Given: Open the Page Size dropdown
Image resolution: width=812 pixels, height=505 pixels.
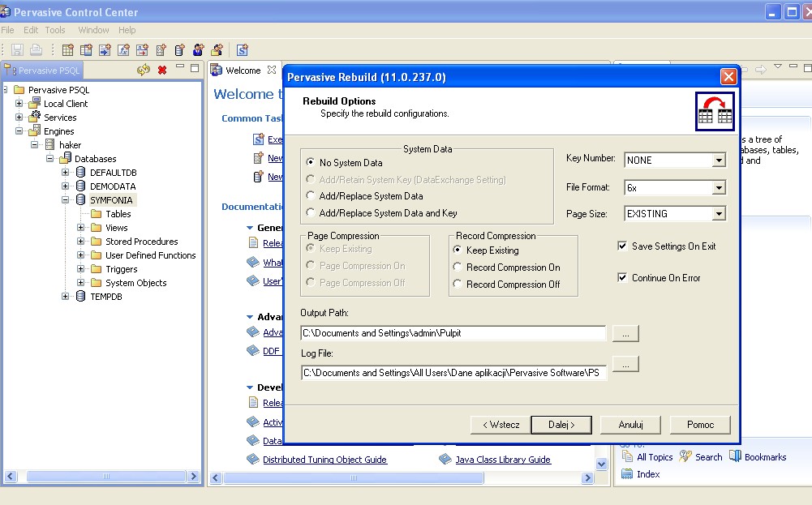Looking at the screenshot, I should (719, 214).
